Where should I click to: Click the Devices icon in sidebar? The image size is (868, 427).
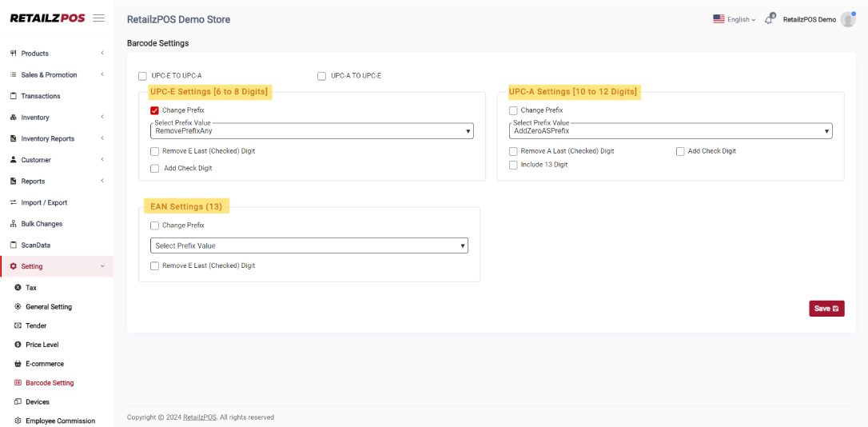pyautogui.click(x=18, y=402)
